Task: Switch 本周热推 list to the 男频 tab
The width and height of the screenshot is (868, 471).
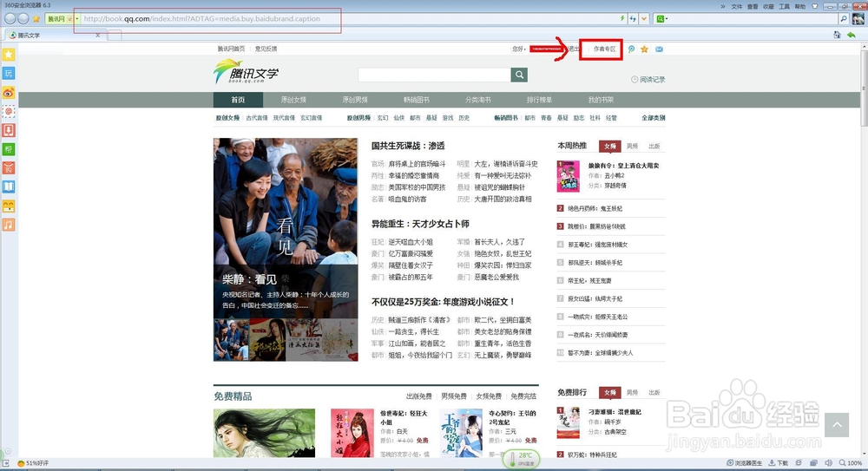Action: tap(632, 146)
